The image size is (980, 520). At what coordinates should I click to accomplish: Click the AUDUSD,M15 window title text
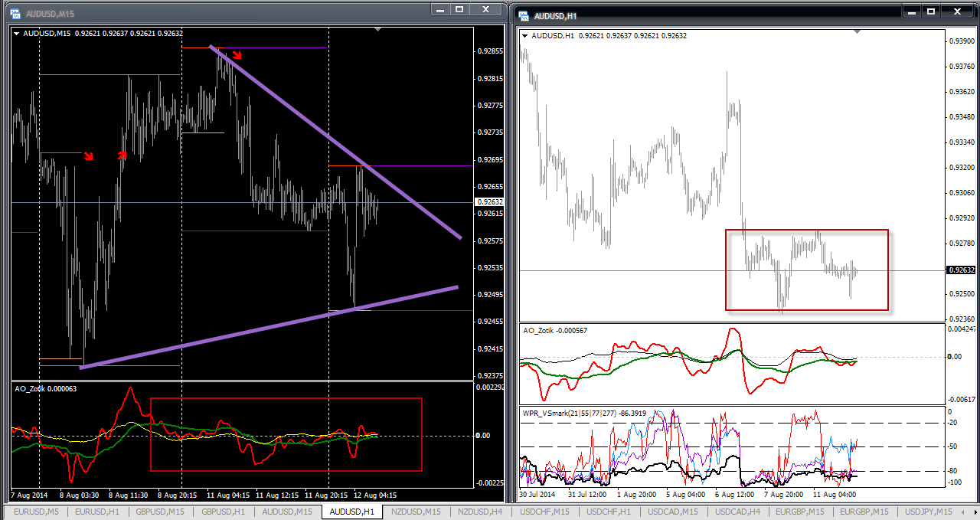coord(50,14)
